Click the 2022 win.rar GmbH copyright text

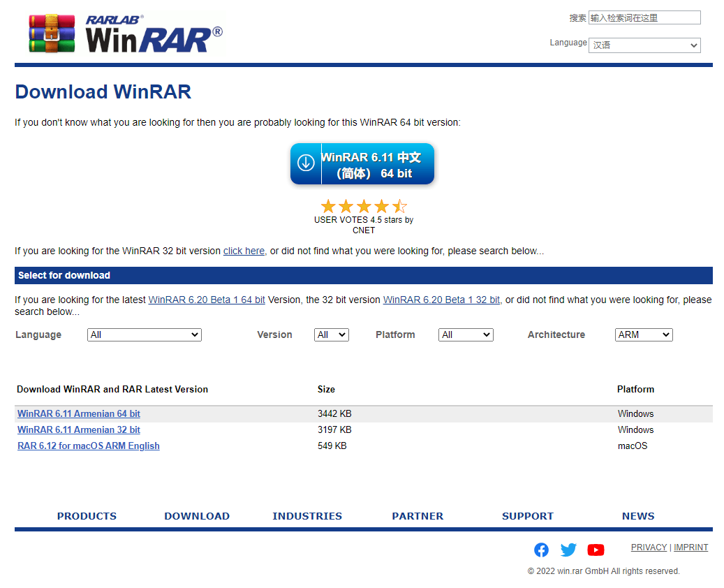(603, 571)
